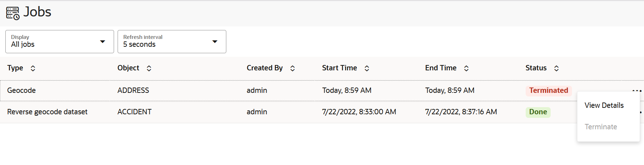Expand the Refresh interval dropdown
644x165 pixels.
click(172, 42)
